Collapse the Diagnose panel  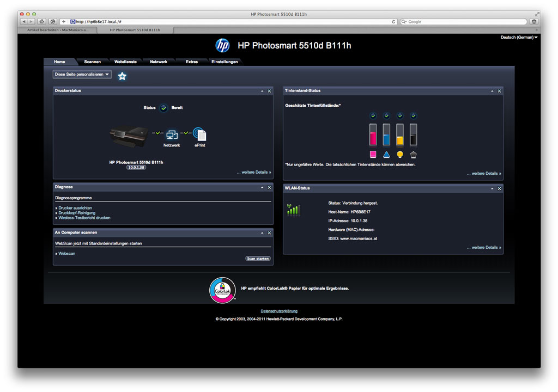[262, 187]
